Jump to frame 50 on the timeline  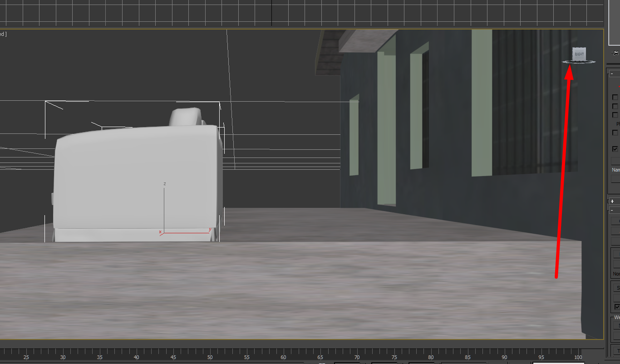[x=210, y=357]
